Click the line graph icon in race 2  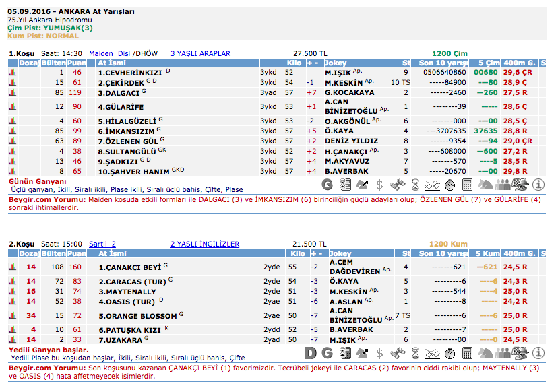pos(433,352)
